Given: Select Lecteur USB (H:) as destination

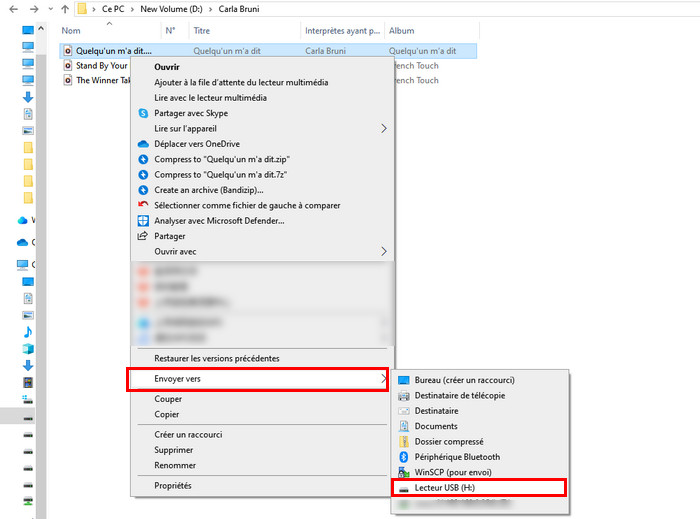Looking at the screenshot, I should 450,488.
